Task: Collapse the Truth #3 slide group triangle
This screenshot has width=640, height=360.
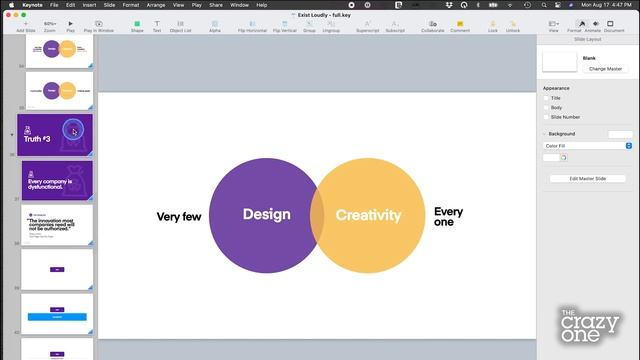Action: point(12,135)
